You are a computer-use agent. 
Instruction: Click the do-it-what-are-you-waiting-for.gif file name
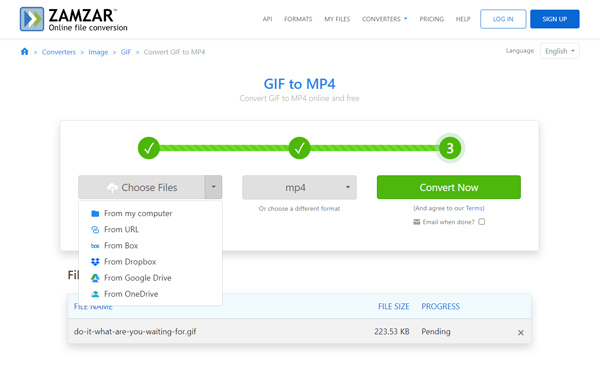(x=135, y=332)
